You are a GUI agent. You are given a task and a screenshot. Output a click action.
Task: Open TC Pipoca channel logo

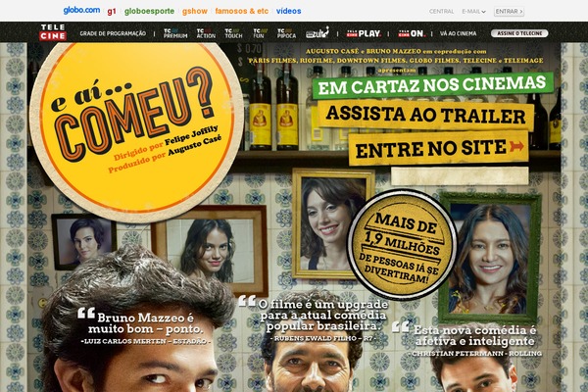[286, 33]
